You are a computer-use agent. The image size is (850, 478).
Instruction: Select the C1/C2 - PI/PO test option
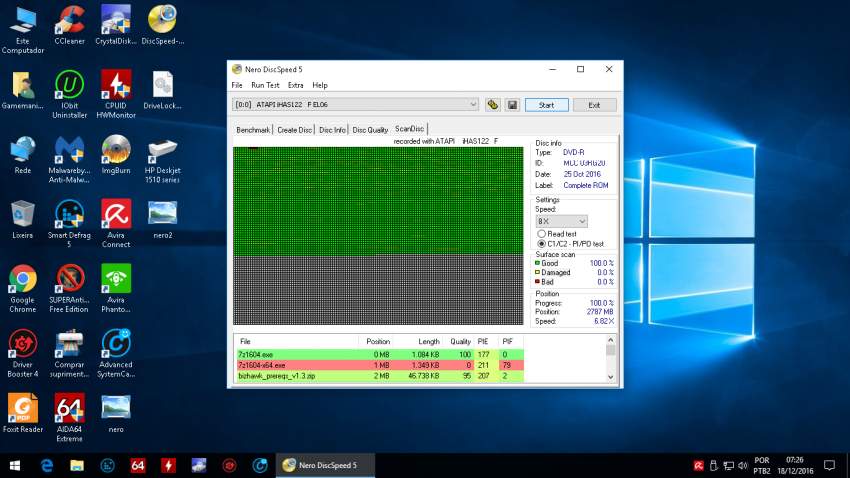tap(541, 244)
